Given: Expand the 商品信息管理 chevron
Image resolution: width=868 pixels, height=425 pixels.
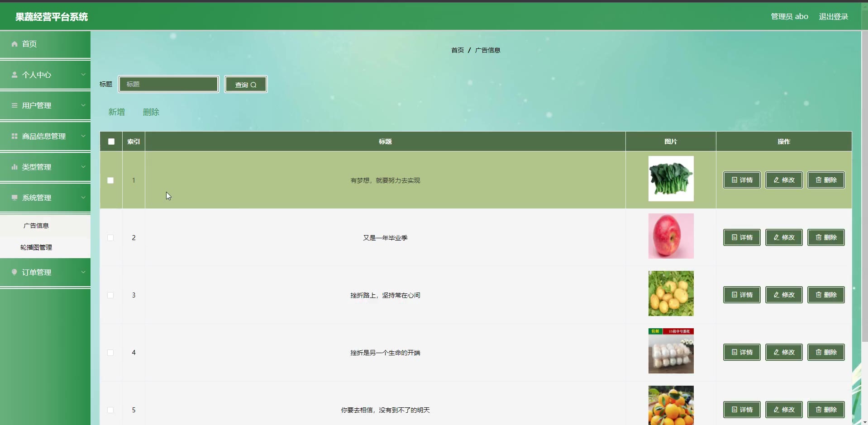Looking at the screenshot, I should 83,136.
